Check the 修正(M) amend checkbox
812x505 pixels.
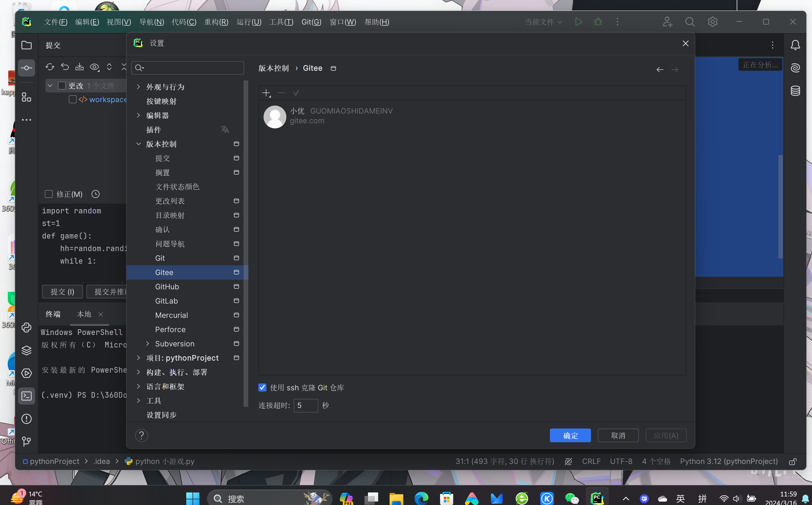(x=49, y=194)
